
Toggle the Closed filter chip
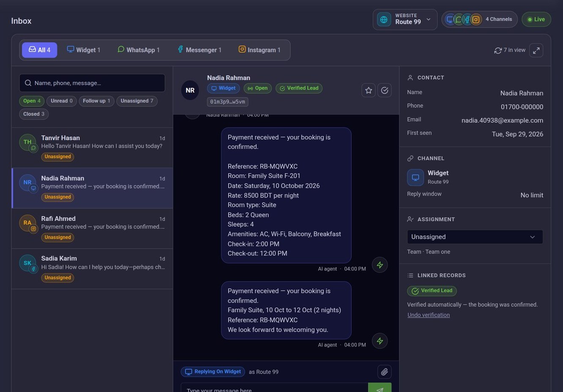[x=34, y=114]
